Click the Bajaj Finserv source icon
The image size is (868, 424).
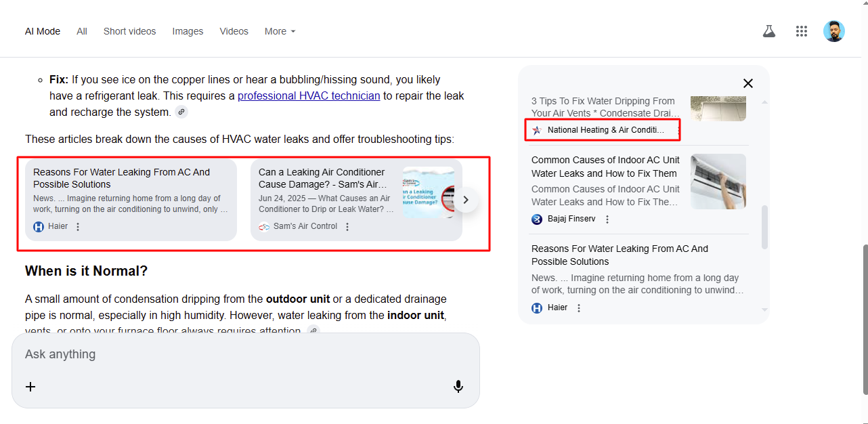[537, 219]
